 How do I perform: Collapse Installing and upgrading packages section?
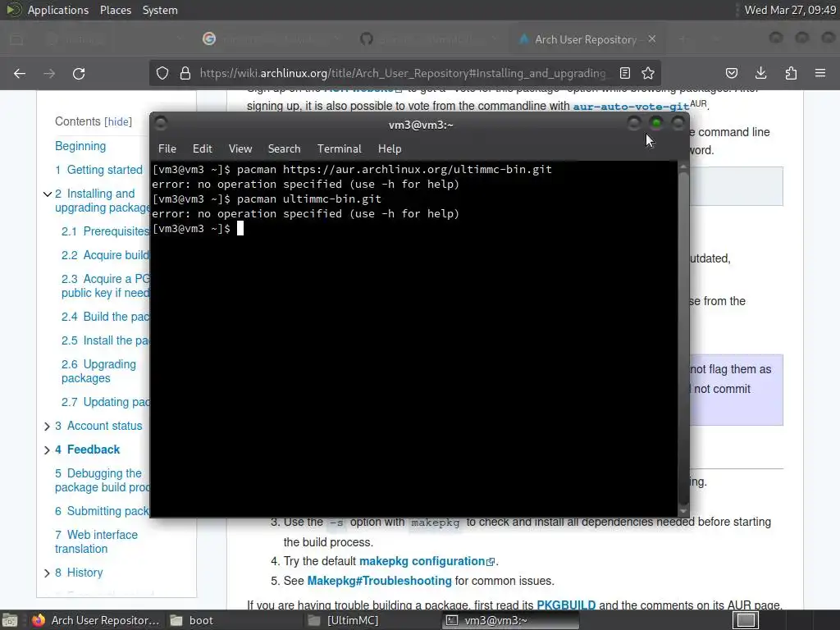47,194
